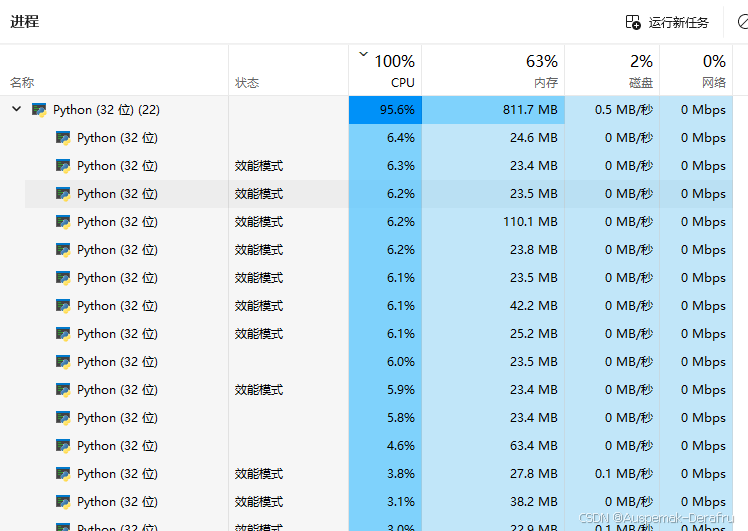The height and width of the screenshot is (531, 748).
Task: Click the 运行新任务 button label
Action: [678, 22]
